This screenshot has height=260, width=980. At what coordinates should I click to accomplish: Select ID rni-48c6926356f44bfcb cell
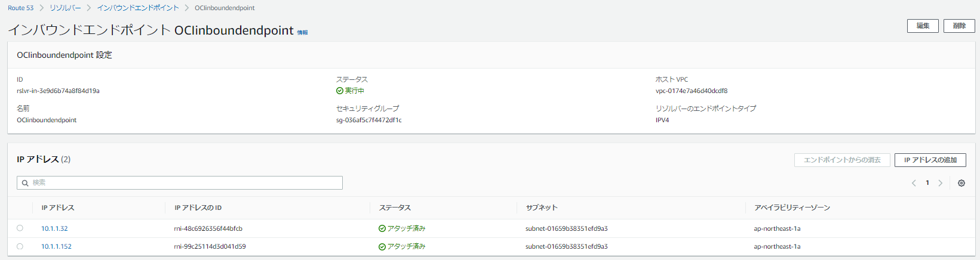tap(208, 228)
